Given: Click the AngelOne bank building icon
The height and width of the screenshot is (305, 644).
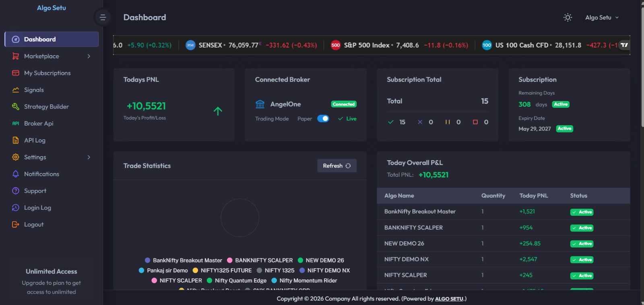Looking at the screenshot, I should [260, 104].
